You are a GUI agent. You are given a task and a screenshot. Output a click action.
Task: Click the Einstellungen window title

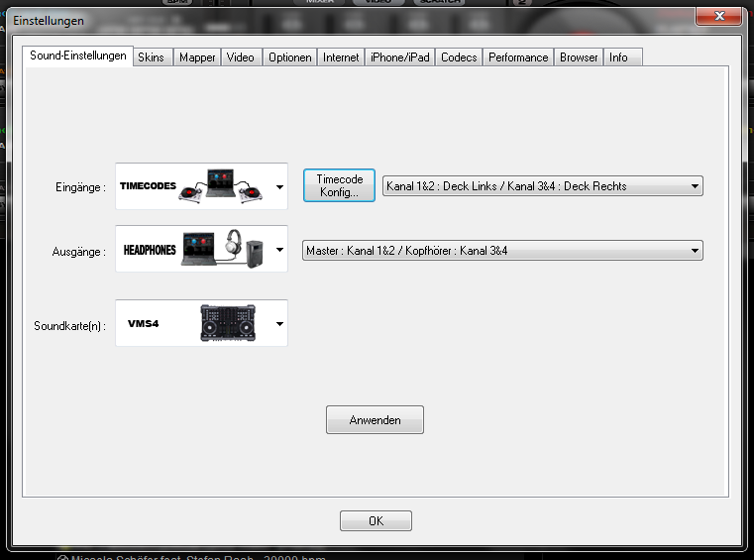point(49,21)
